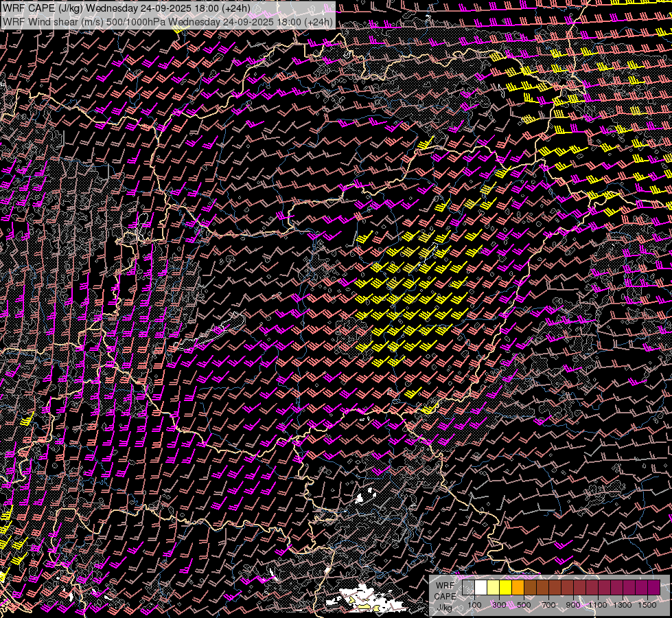
Task: Click the white swatch in CAPE legend
Action: pos(480,588)
